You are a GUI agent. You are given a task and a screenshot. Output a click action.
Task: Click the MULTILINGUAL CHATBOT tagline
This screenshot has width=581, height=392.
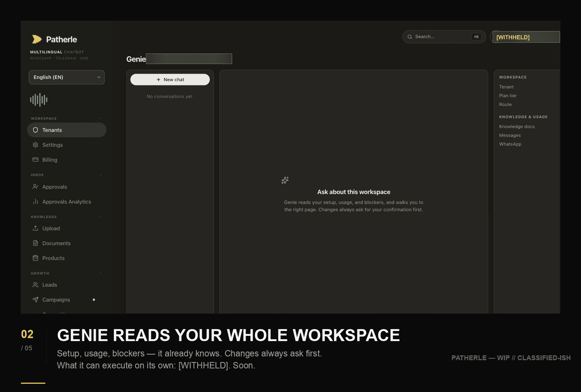click(x=57, y=52)
